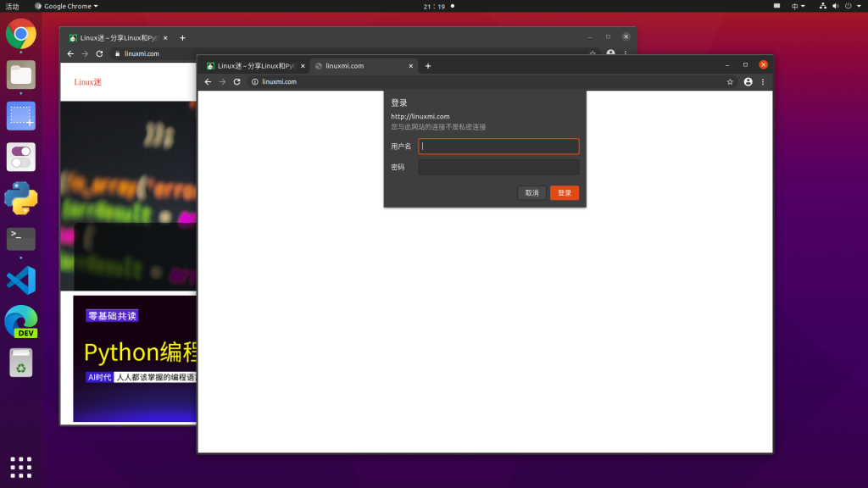Focus the 用户名 input field
The height and width of the screenshot is (488, 868).
(x=498, y=147)
